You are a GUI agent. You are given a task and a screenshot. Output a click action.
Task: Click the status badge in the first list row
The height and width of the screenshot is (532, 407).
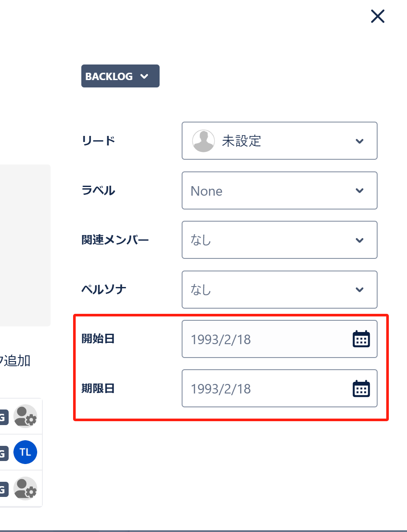click(x=3, y=417)
